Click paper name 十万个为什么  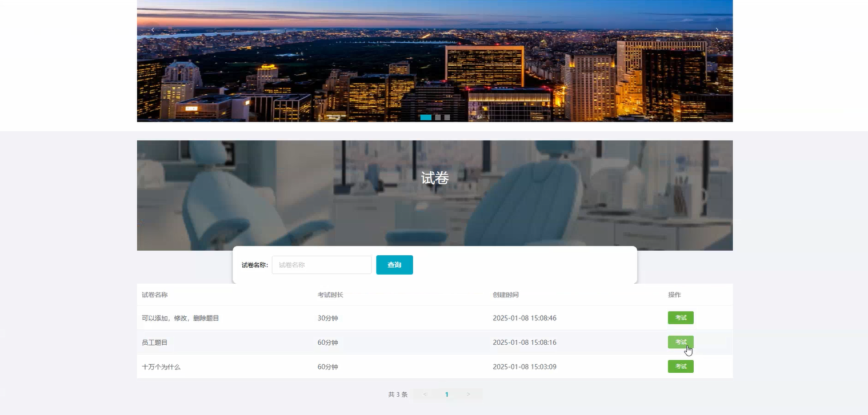point(161,367)
